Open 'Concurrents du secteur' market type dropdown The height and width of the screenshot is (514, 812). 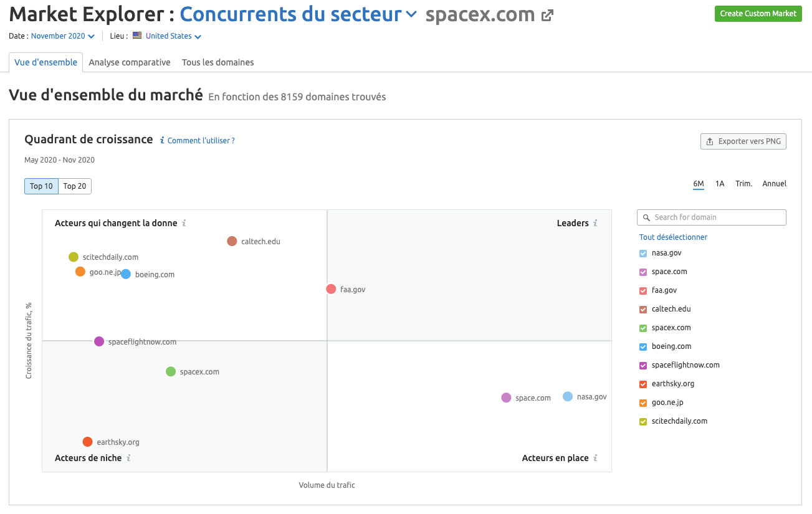click(299, 14)
